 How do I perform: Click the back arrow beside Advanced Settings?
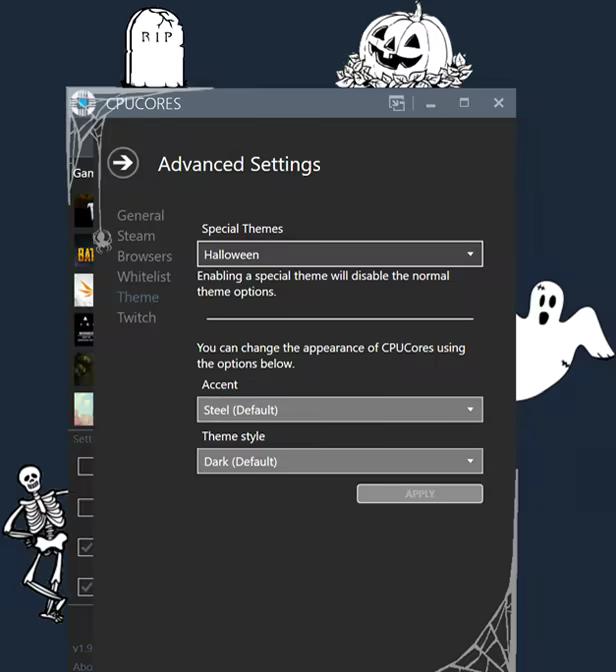[123, 163]
